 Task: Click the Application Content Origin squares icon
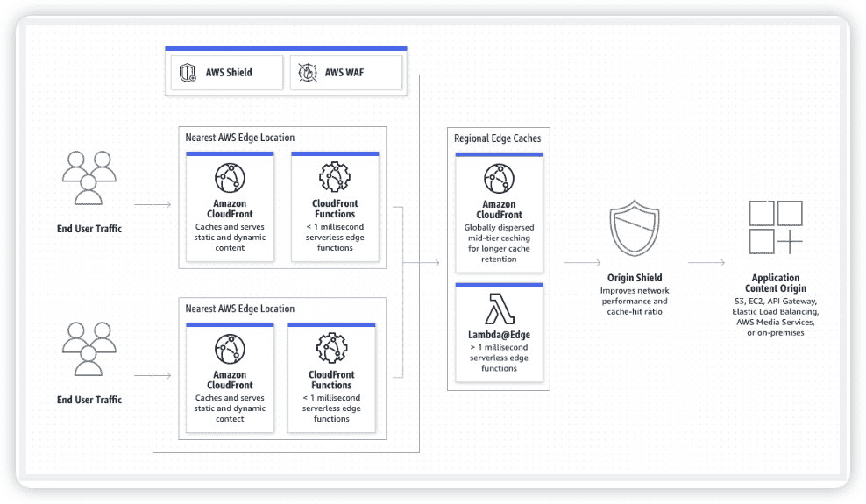(776, 227)
